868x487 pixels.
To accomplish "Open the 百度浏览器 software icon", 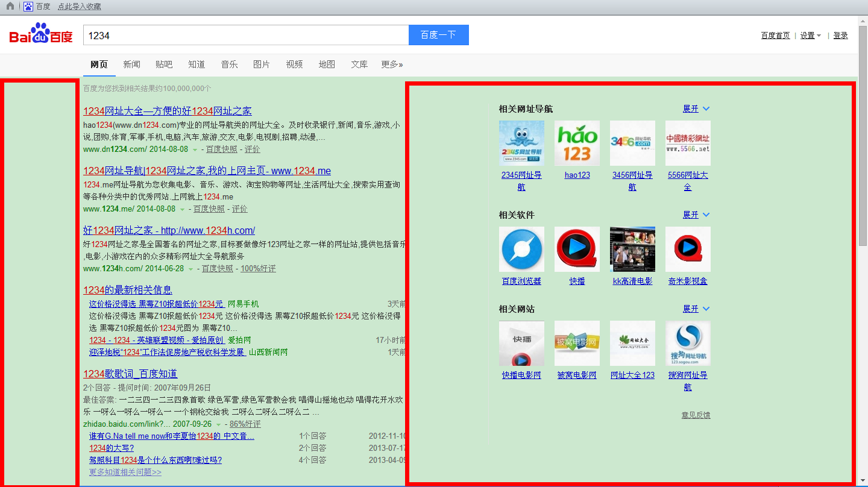I will click(521, 249).
